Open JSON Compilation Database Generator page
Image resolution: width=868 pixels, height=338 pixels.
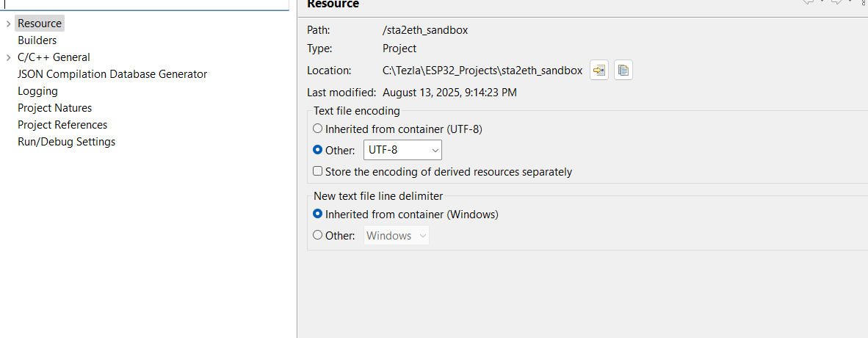[x=112, y=73]
